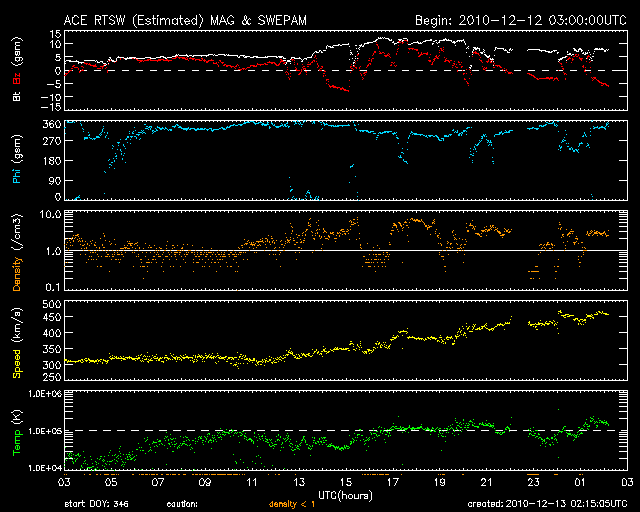The height and width of the screenshot is (512, 640).
Task: Click the '19' hour label on the time axis
Action: click(x=440, y=482)
